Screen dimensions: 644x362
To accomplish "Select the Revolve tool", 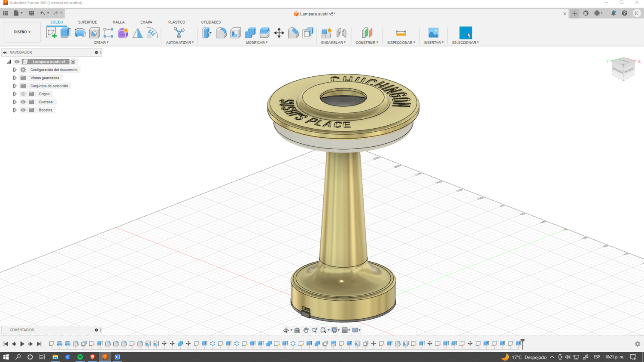I will 80,33.
